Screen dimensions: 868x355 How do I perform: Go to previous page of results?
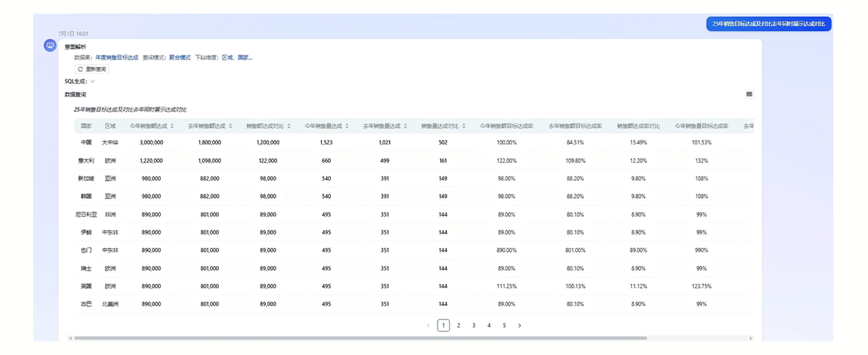[428, 326]
